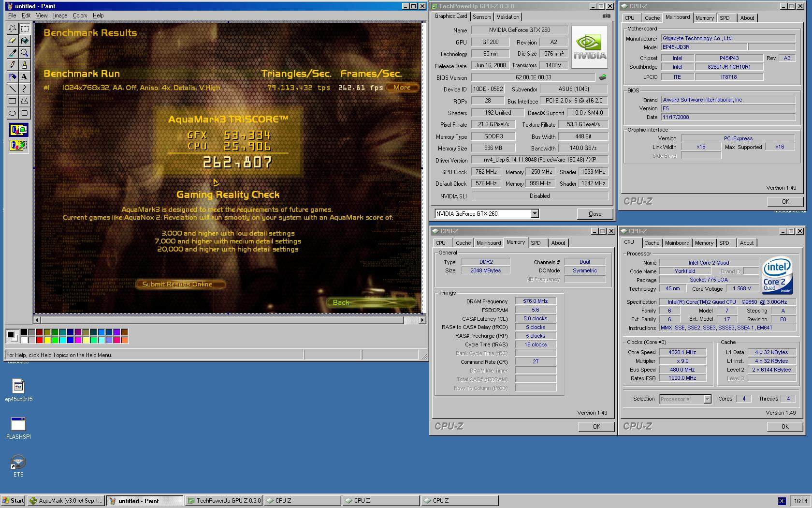Switch to the Sensors tab in GPU-Z

(482, 17)
